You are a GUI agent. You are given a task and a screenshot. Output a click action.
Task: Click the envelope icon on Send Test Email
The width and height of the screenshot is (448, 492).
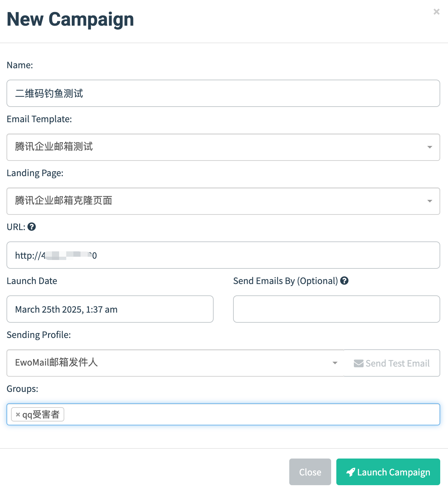(x=358, y=363)
